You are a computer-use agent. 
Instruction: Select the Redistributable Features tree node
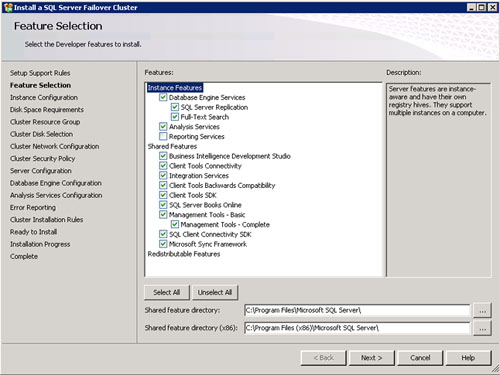[184, 254]
